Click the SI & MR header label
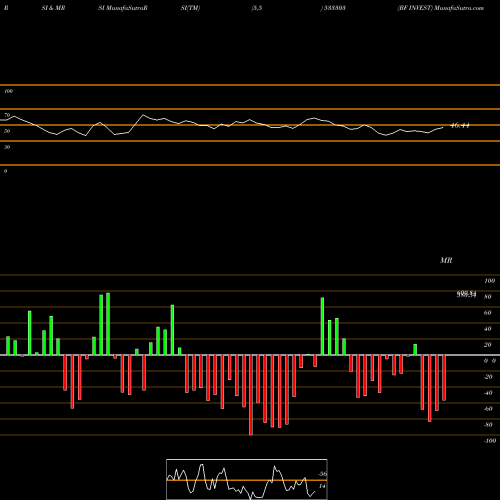This screenshot has height=500, width=500. coord(53,8)
